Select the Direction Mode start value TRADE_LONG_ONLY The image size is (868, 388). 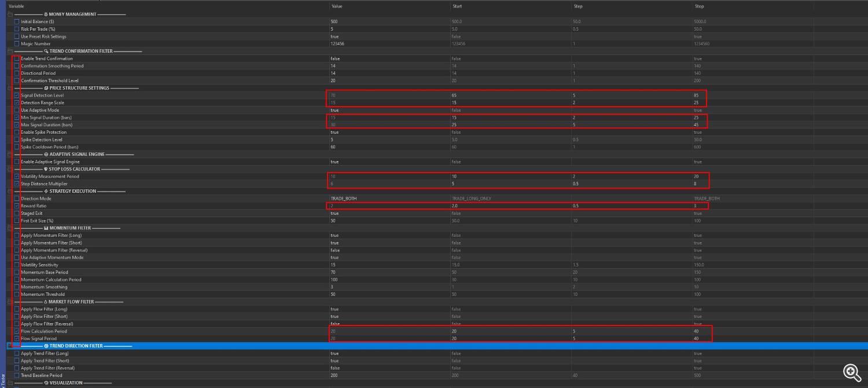pyautogui.click(x=471, y=199)
